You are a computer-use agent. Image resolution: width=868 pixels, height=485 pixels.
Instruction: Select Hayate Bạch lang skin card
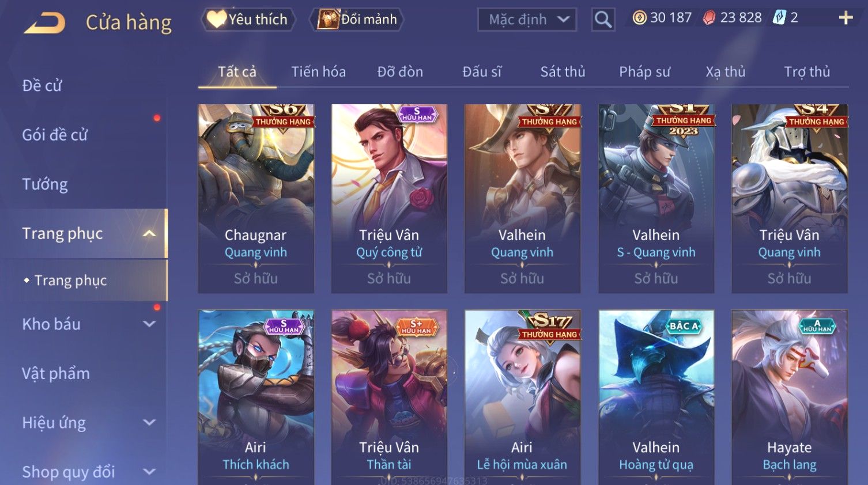[x=790, y=397]
